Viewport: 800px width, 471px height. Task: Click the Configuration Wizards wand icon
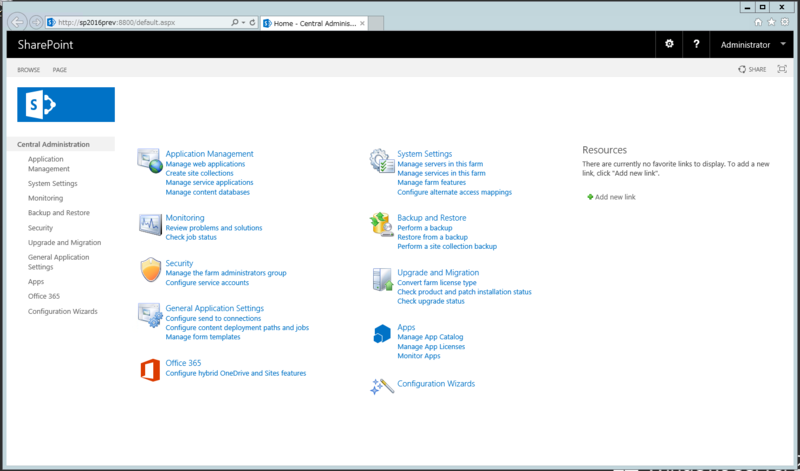pos(382,386)
